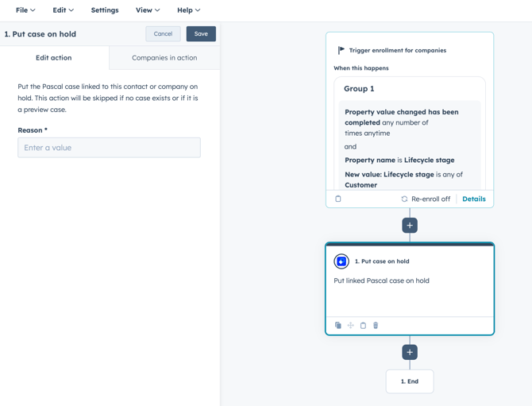Click the clone icon on the action card

click(338, 326)
